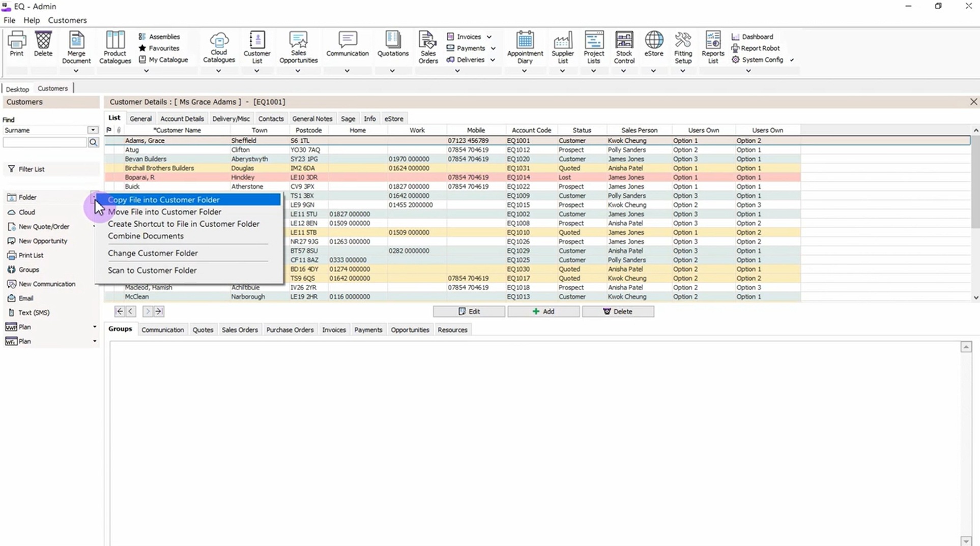Open My Catalogue

[163, 59]
